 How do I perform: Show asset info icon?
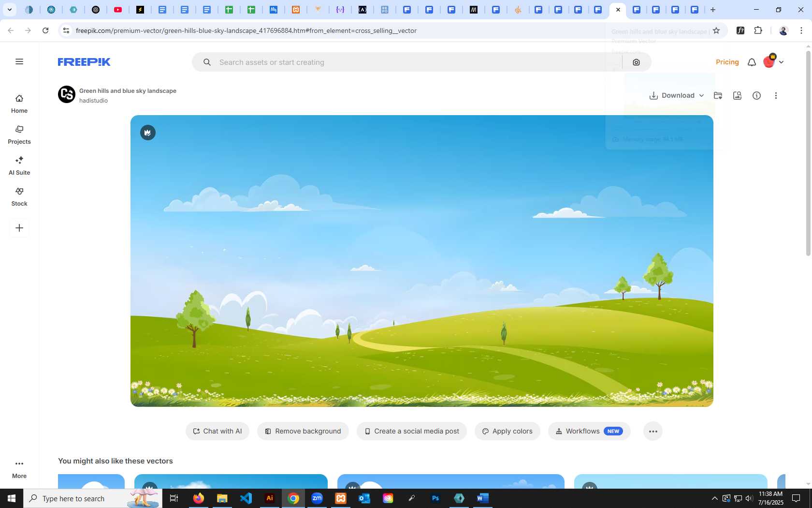click(x=756, y=95)
